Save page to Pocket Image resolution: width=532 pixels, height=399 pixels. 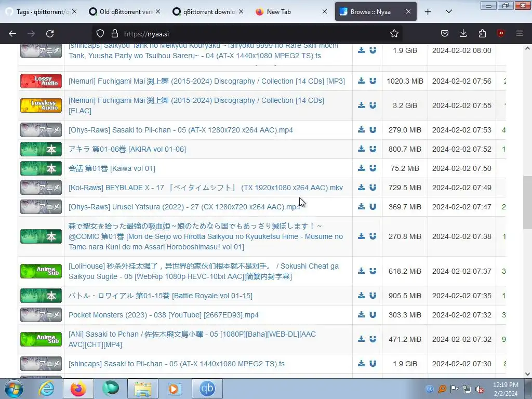click(x=445, y=33)
